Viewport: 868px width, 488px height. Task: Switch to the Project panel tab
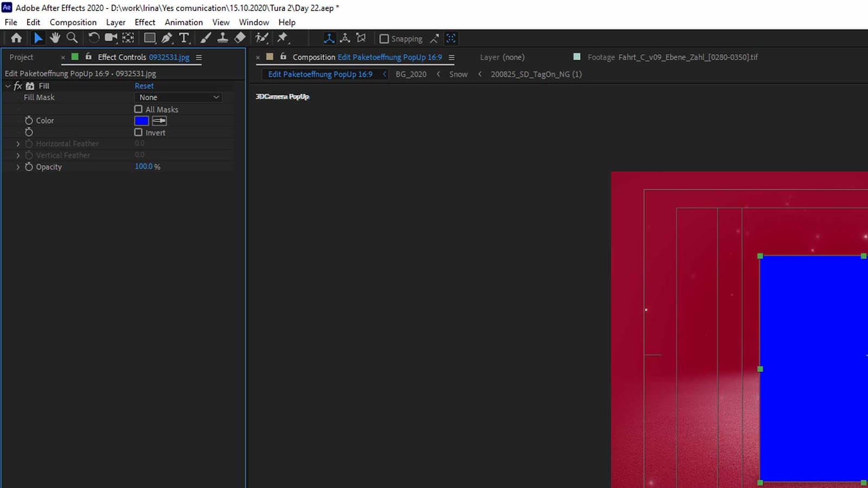21,57
